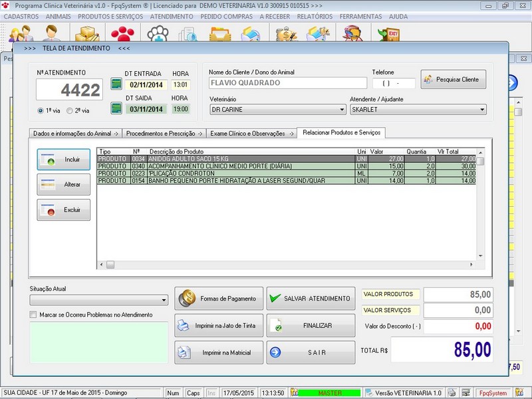
Task: Open the RELATÓRIOS menu
Action: (x=315, y=15)
